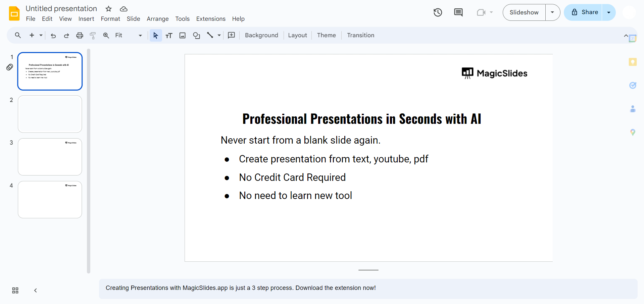Viewport: 644px width, 304px height.
Task: Select the Text box tool
Action: 169,36
